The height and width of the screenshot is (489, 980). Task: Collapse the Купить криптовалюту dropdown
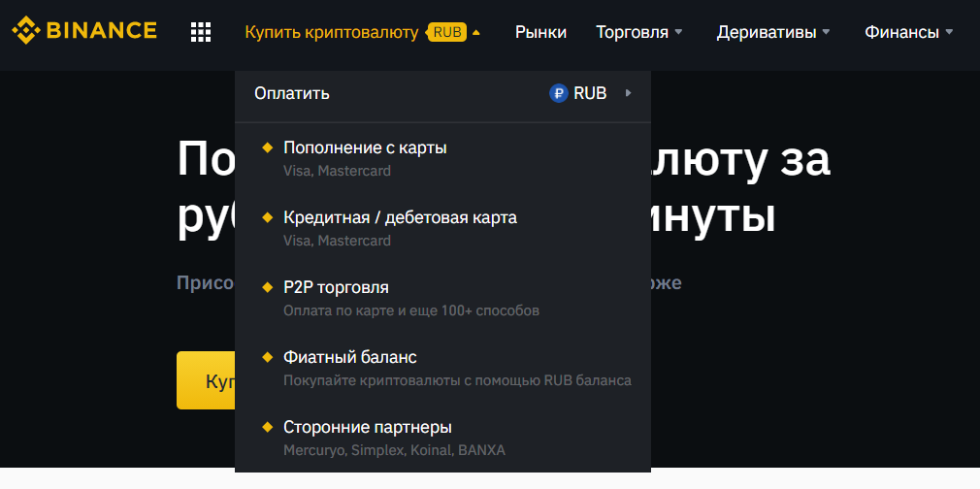click(476, 33)
